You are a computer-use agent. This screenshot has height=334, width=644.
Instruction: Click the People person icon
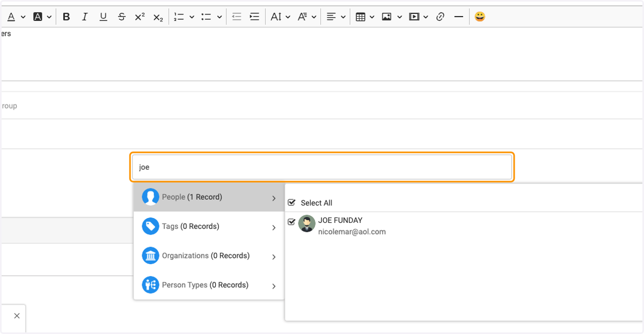(150, 197)
